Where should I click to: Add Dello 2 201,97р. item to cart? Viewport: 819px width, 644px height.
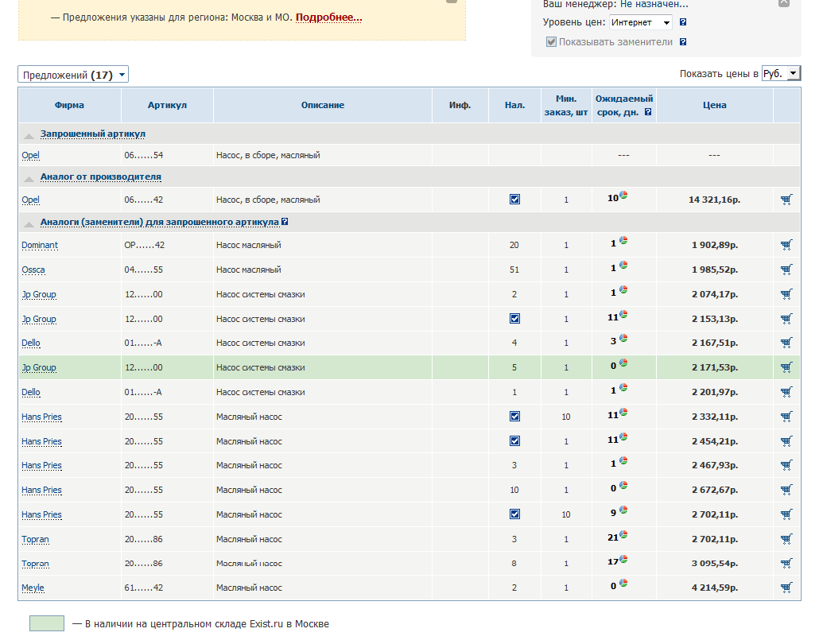point(786,392)
